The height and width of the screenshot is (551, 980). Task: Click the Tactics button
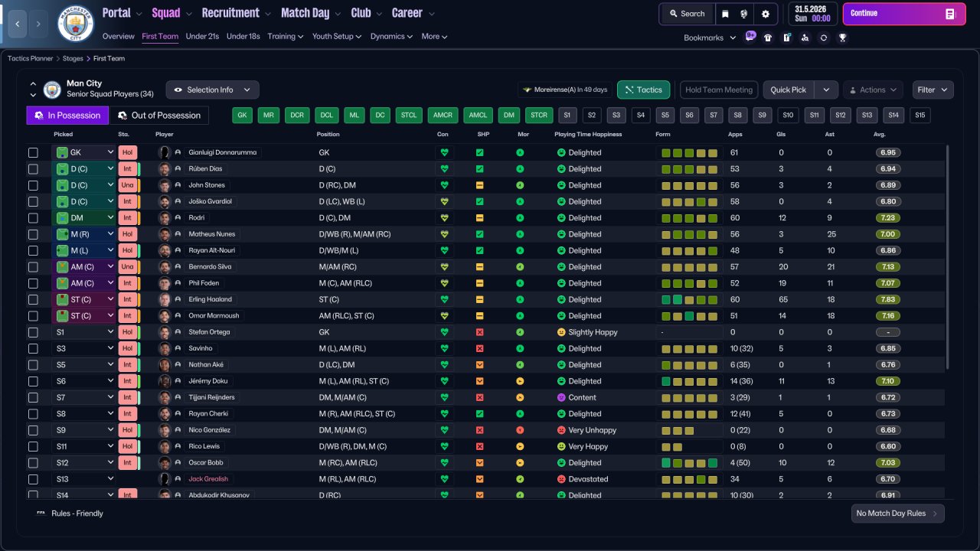click(643, 90)
